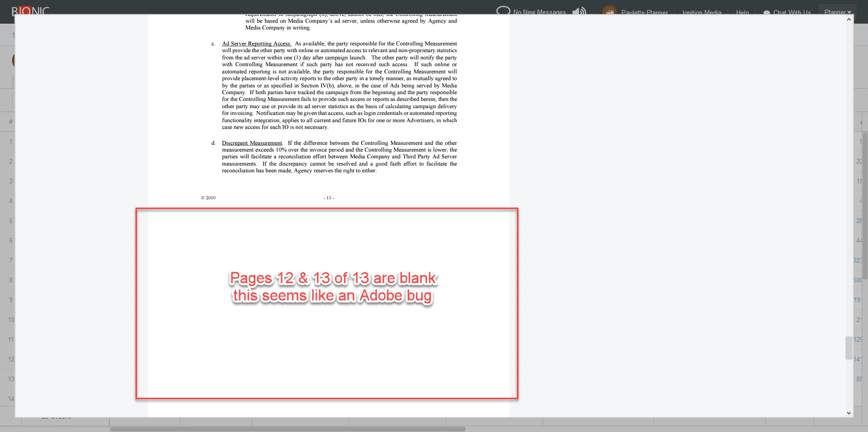Select row number 7 behind the modal
Viewport: 868px width, 432px height.
click(x=11, y=260)
